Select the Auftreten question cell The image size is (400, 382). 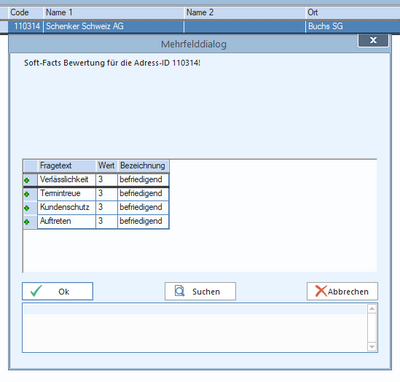tap(67, 221)
